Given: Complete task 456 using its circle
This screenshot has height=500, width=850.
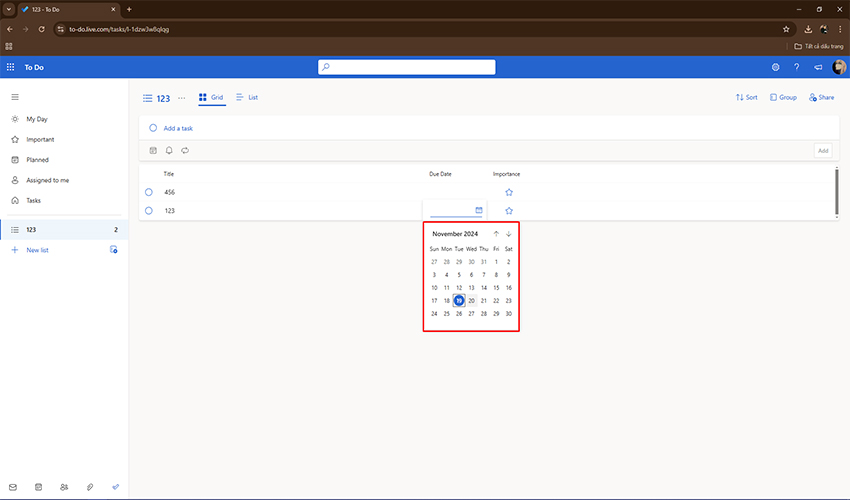Looking at the screenshot, I should (148, 192).
